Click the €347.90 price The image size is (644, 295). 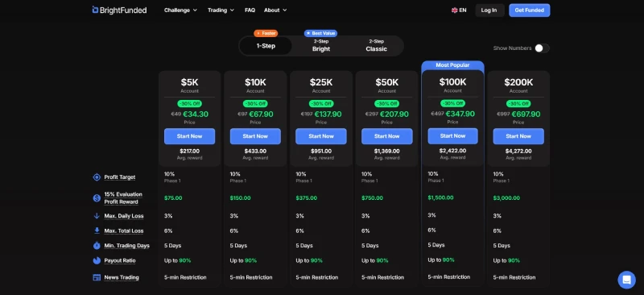tap(460, 114)
